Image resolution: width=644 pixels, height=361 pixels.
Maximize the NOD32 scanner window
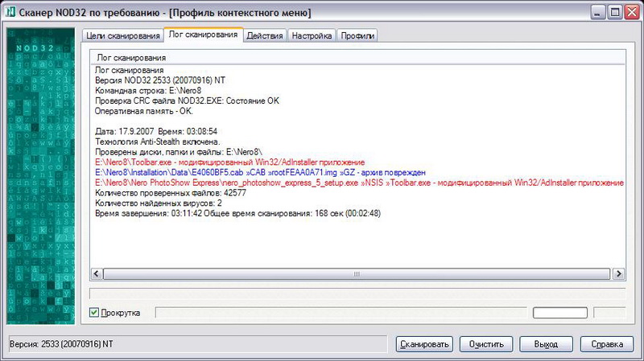[x=615, y=12]
